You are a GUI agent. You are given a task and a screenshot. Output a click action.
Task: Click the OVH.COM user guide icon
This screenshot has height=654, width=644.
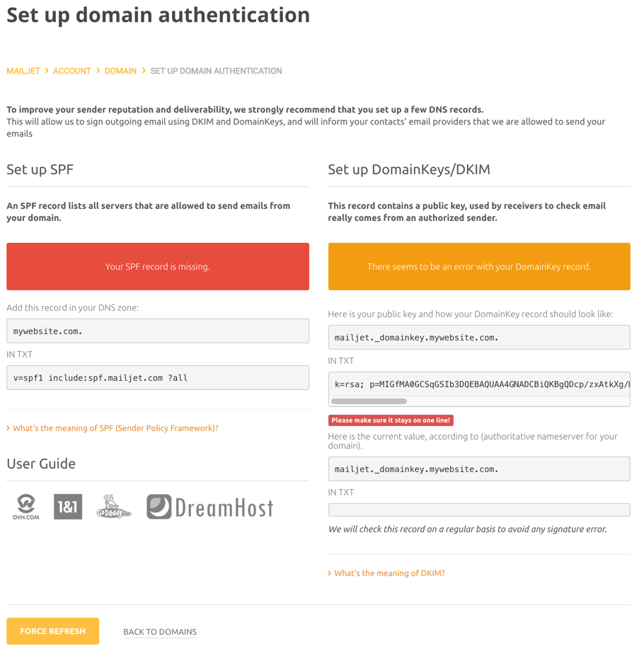coord(26,506)
